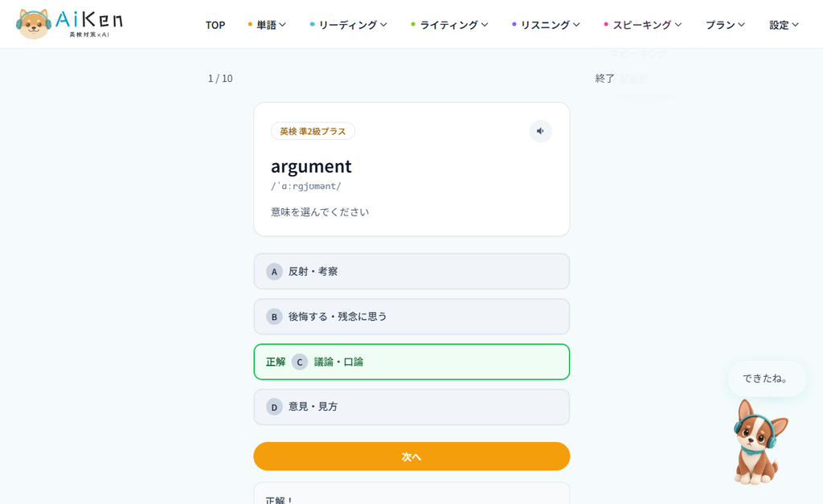Select answer B 後悔する・残念に思う
Image resolution: width=823 pixels, height=504 pixels.
[411, 317]
